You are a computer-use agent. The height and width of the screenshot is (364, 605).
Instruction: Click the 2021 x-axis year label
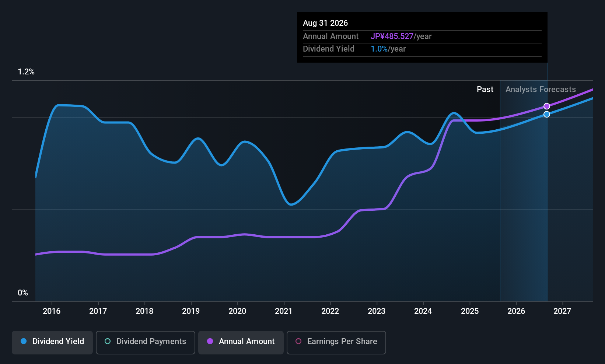(284, 311)
